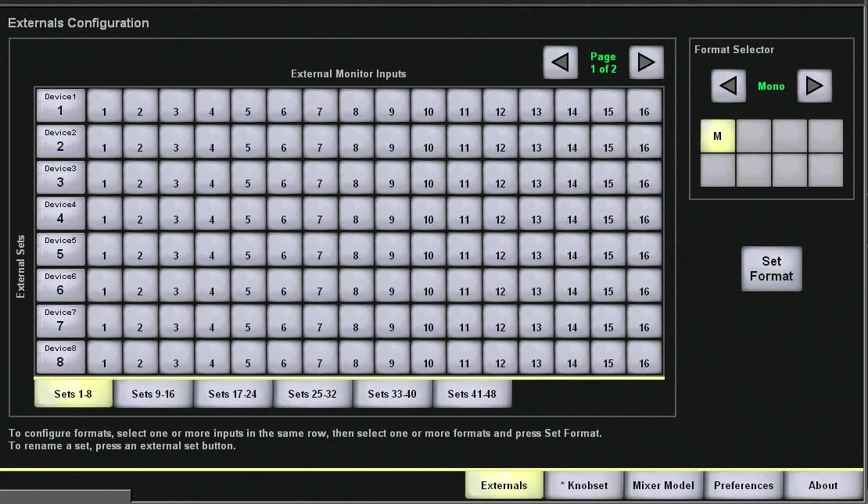The width and height of the screenshot is (868, 504).
Task: Select input 11 in Device1 row
Action: coord(464,105)
